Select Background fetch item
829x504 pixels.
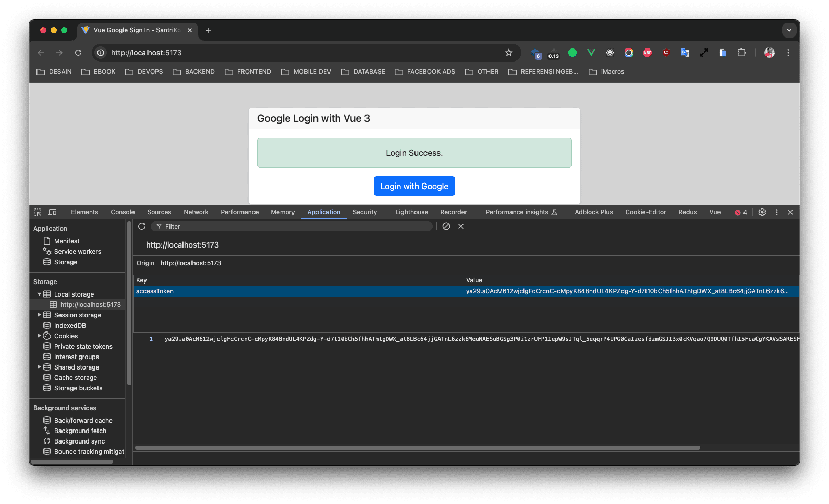coord(80,431)
